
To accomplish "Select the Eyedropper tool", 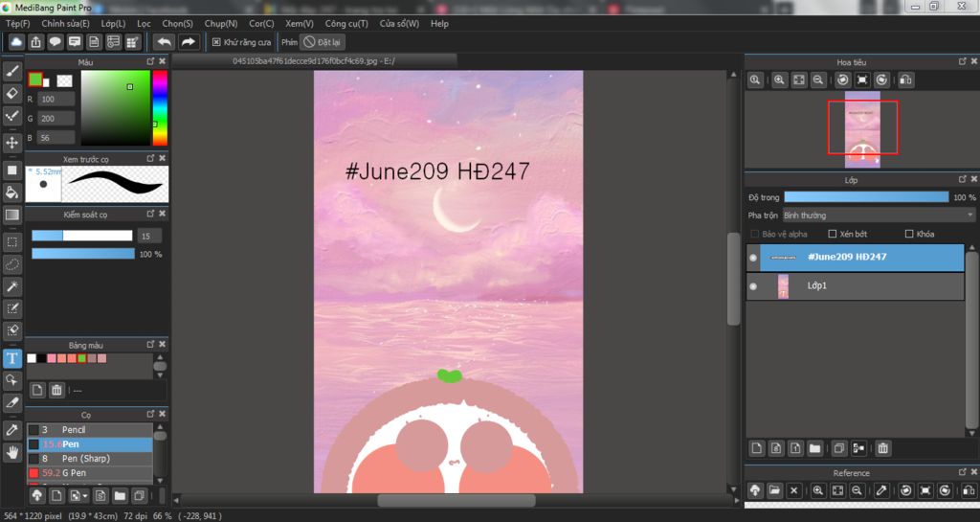I will [x=11, y=429].
